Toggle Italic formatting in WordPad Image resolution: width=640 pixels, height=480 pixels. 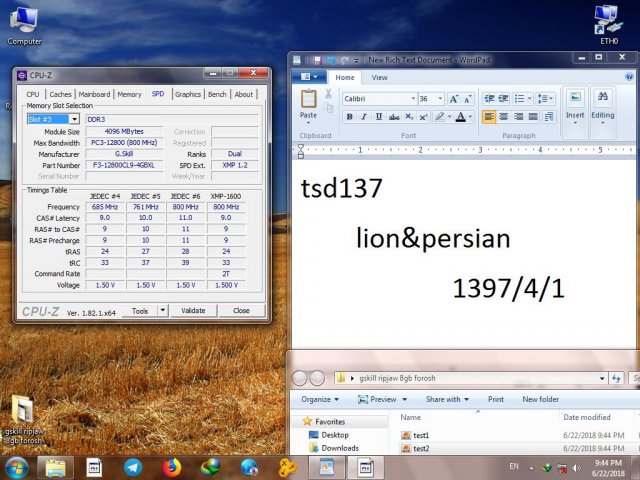click(x=364, y=117)
